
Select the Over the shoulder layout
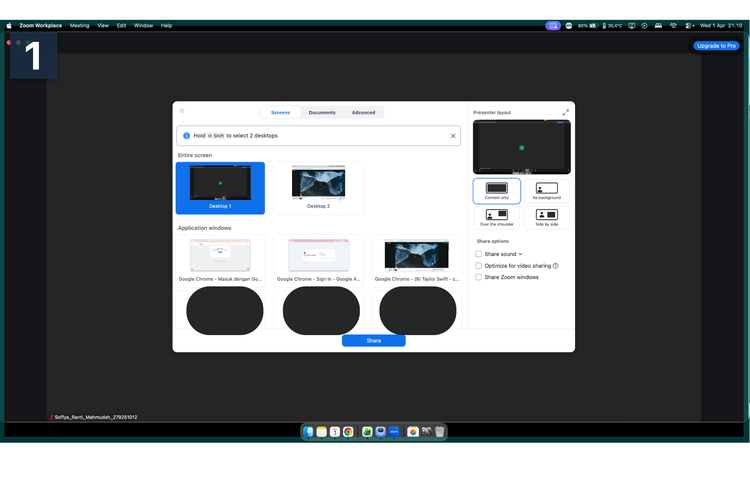coord(496,218)
